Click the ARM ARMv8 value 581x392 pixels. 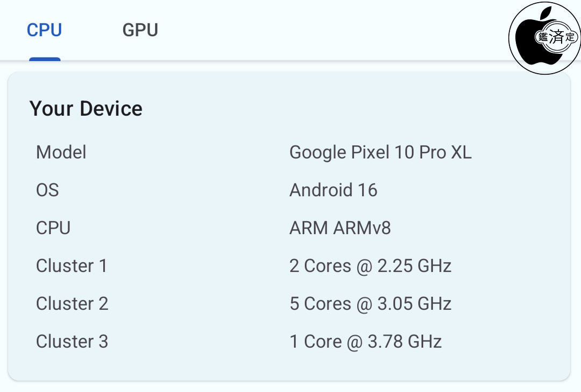[x=340, y=228]
